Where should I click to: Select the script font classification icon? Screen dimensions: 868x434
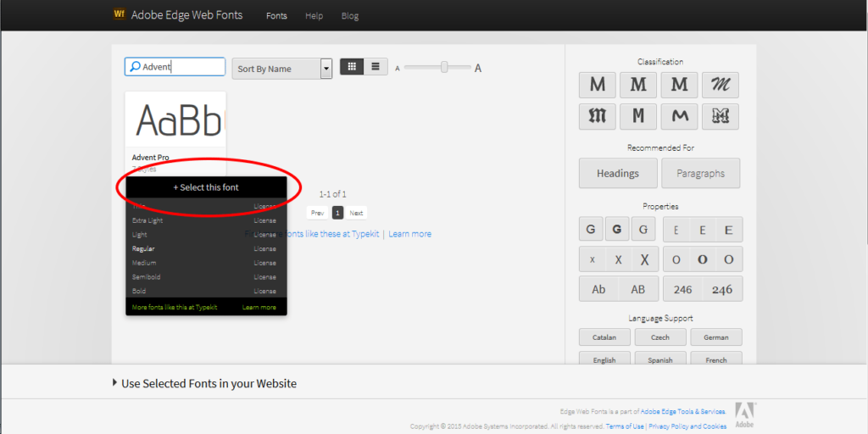pyautogui.click(x=721, y=85)
